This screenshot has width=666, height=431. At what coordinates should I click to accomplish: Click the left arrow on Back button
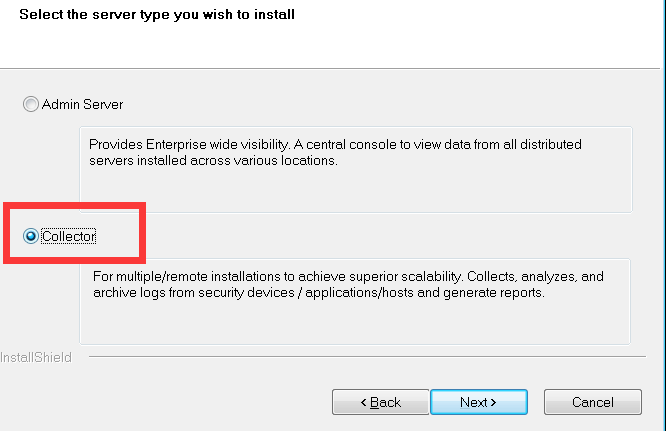pyautogui.click(x=364, y=402)
